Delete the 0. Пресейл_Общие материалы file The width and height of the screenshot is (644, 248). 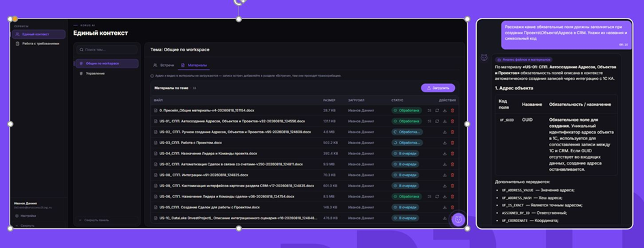coord(453,111)
